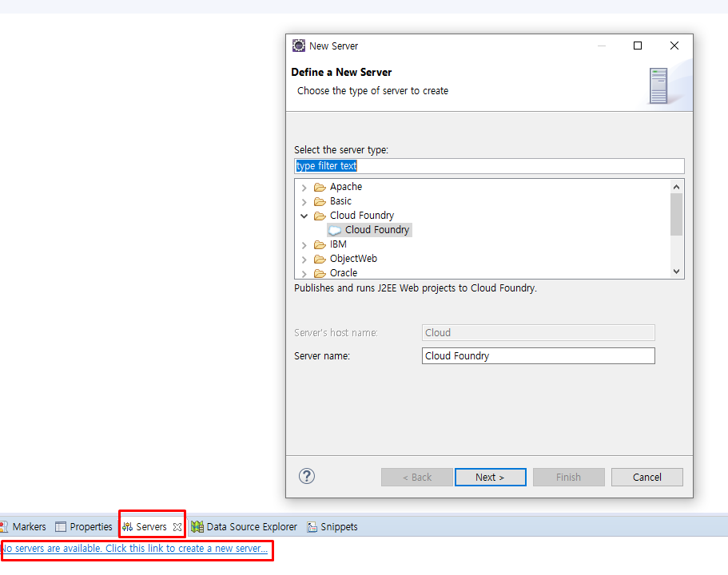This screenshot has height=575, width=728.
Task: Click the help question mark icon
Action: pos(307,476)
